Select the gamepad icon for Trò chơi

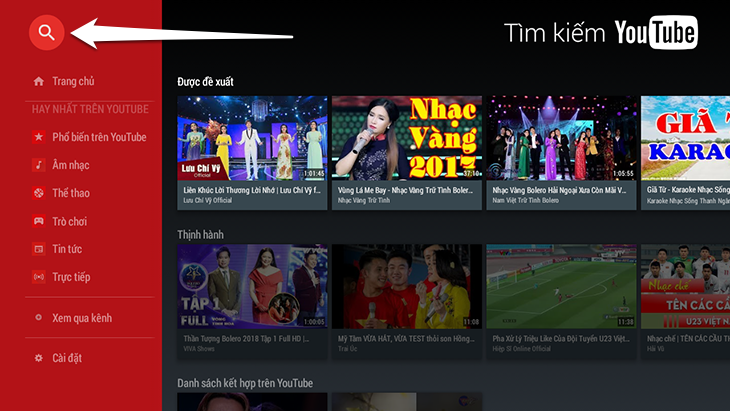tap(38, 220)
